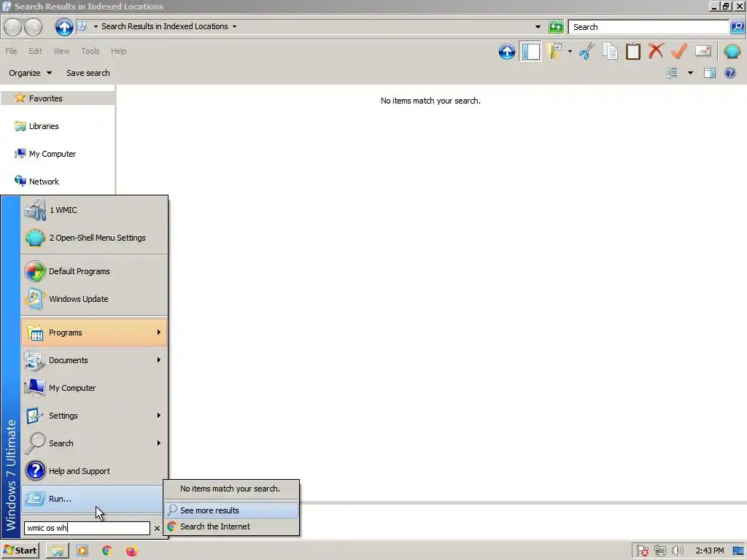The width and height of the screenshot is (747, 560).
Task: Open view options dropdown arrow
Action: pos(690,73)
